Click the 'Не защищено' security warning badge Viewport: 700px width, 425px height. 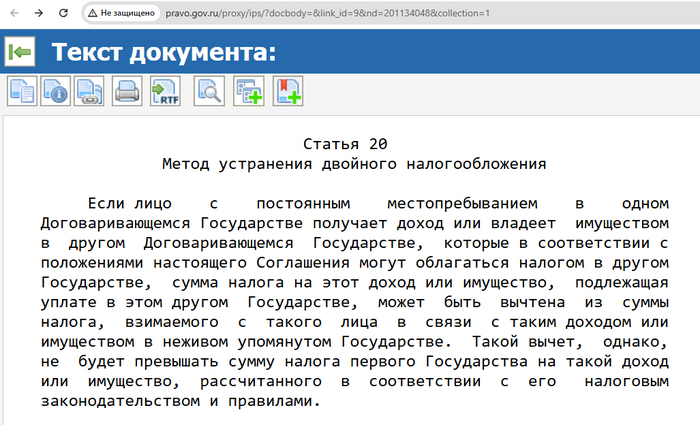point(119,14)
